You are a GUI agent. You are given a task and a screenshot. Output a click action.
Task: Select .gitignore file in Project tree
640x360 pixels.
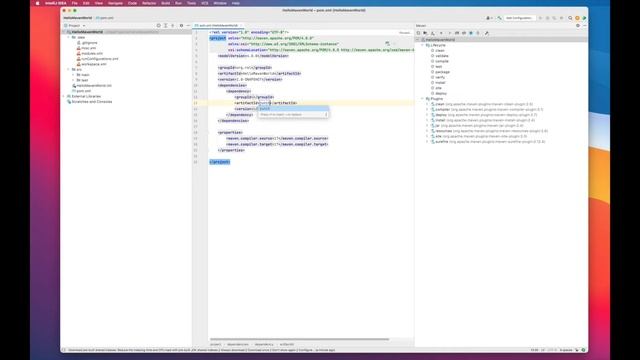(87, 42)
